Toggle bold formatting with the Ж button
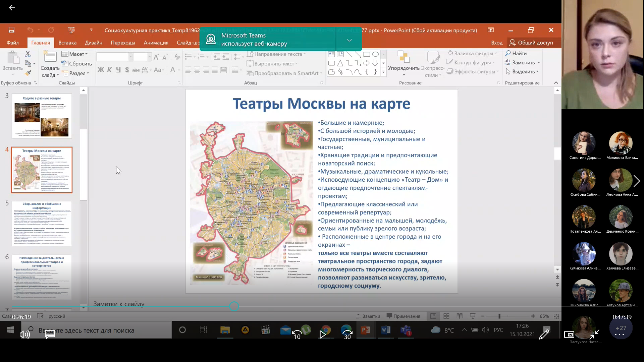The width and height of the screenshot is (644, 362). pos(100,70)
